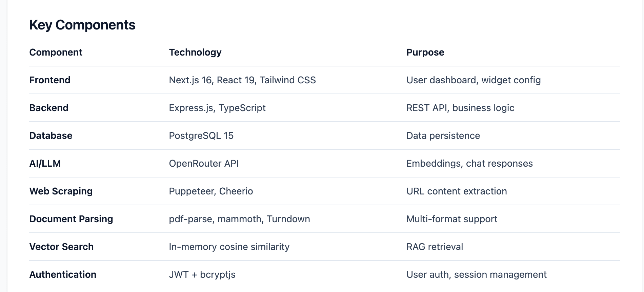Click the AI/LLM row label
The height and width of the screenshot is (292, 644).
coord(45,163)
